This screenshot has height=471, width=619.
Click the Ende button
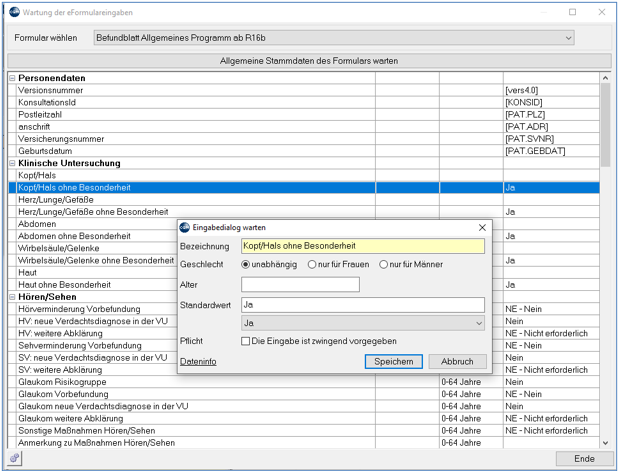pyautogui.click(x=584, y=458)
